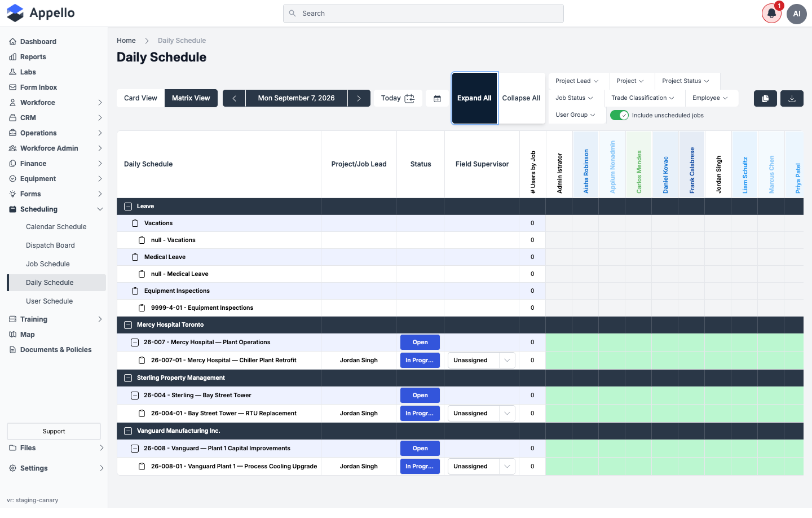
Task: Toggle Include unscheduled jobs switch
Action: coord(619,115)
